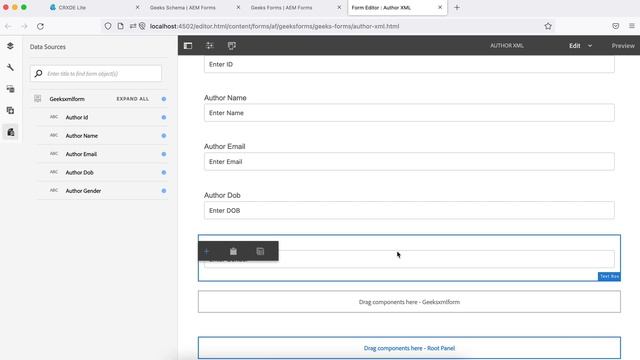The image size is (640, 360).
Task: Click the Enter ID text field
Action: click(409, 64)
